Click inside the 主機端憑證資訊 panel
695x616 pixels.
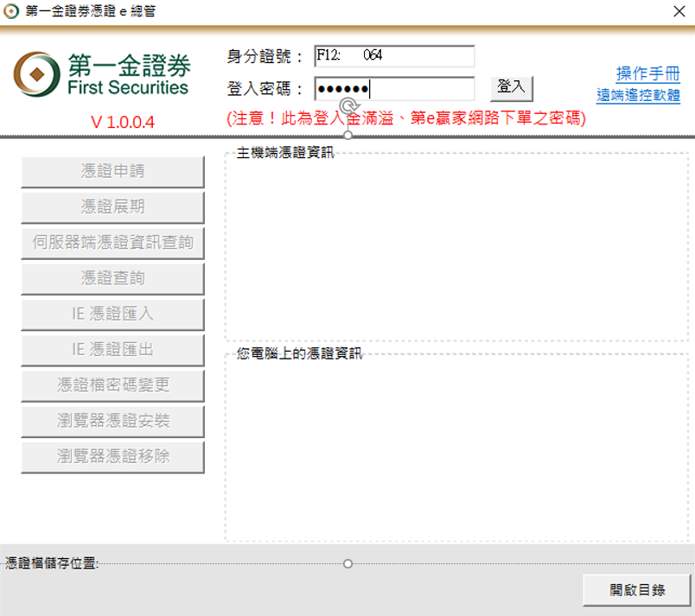coord(456,249)
